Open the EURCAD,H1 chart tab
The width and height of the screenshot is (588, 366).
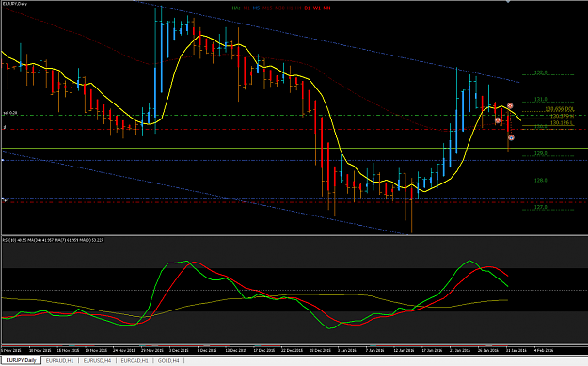tap(135, 360)
